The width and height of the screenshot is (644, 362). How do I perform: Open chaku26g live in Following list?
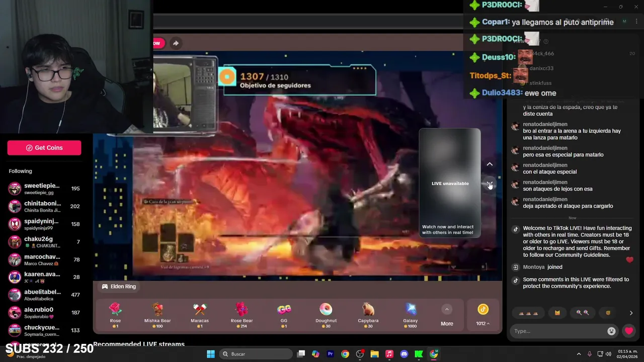44,242
